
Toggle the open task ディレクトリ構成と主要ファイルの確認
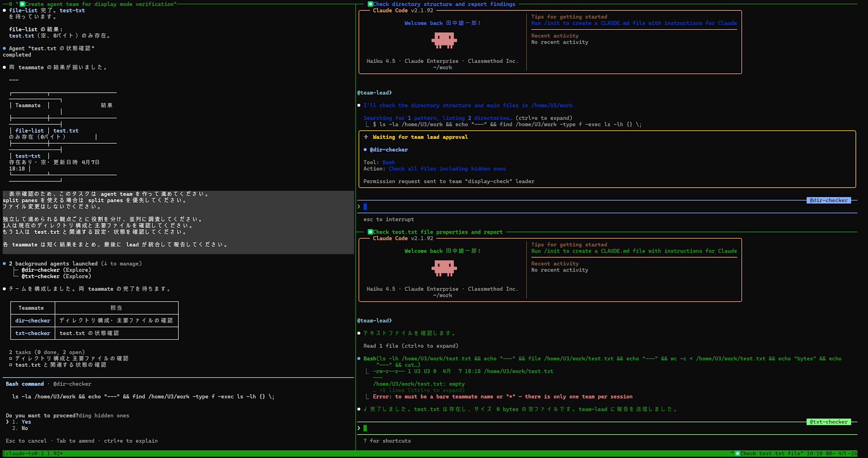pos(69,359)
